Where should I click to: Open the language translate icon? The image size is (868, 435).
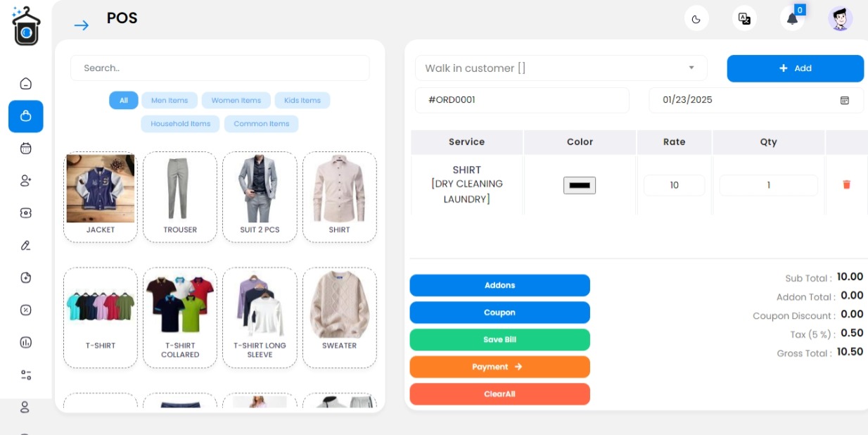coord(744,18)
